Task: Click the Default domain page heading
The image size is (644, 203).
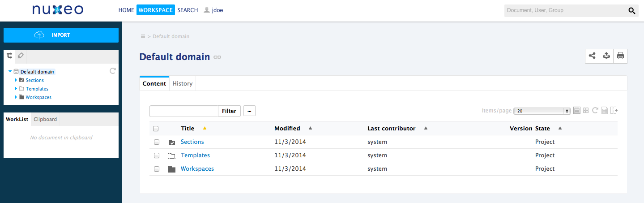Action: 175,57
